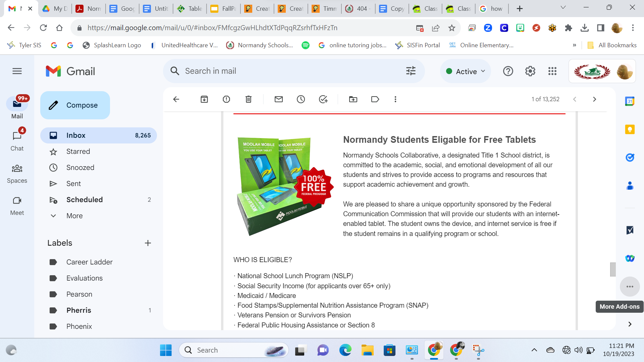Show advanced search options
644x362 pixels.
411,71
